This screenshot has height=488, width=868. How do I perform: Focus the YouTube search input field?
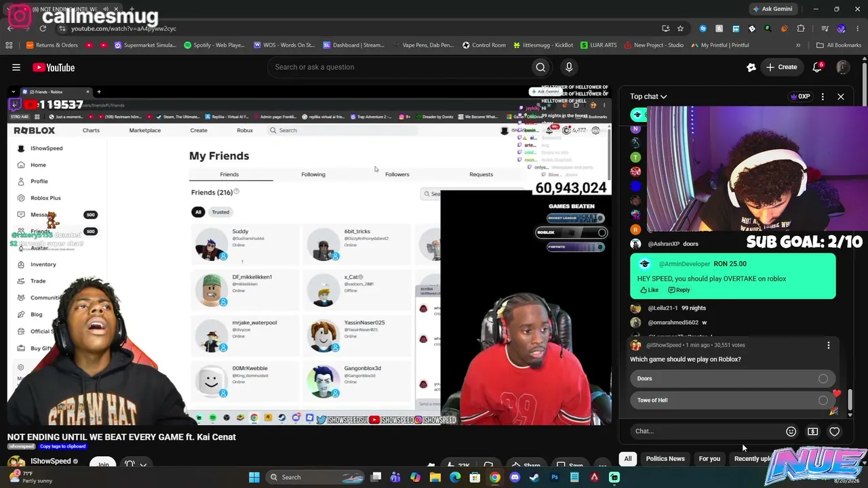pyautogui.click(x=400, y=67)
